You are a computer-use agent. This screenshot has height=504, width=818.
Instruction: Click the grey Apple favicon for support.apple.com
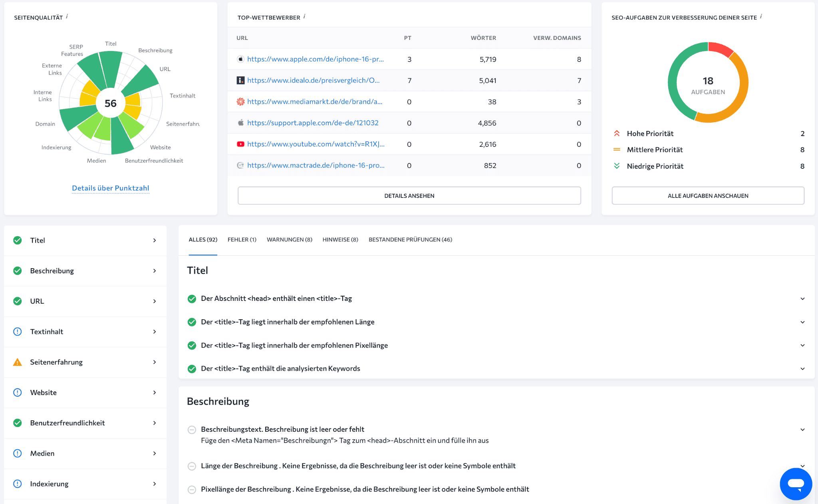[x=240, y=123]
